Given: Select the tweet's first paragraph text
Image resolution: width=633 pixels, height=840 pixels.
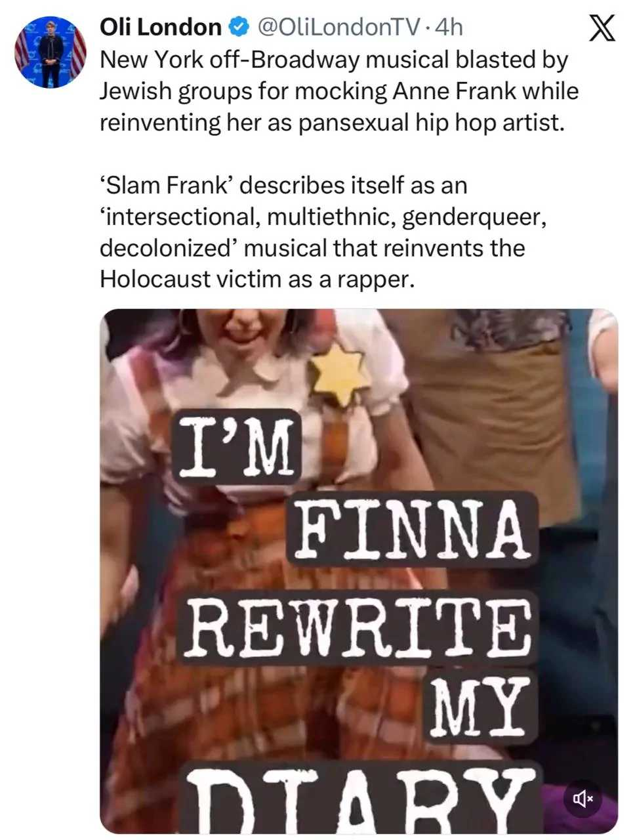Looking at the screenshot, I should (339, 91).
